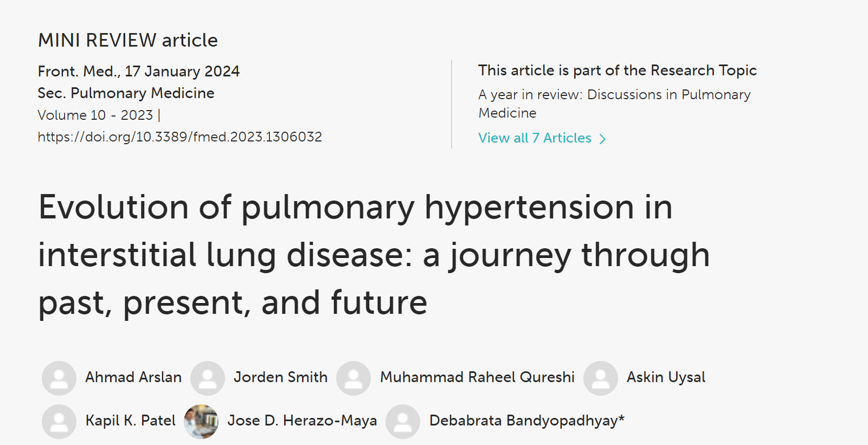Viewport: 868px width, 445px height.
Task: Open the Sec. Pulmonary Medicine section link
Action: (126, 93)
